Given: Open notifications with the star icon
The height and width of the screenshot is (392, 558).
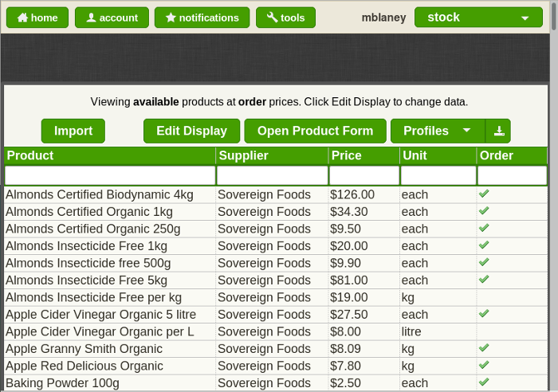Looking at the screenshot, I should (202, 18).
